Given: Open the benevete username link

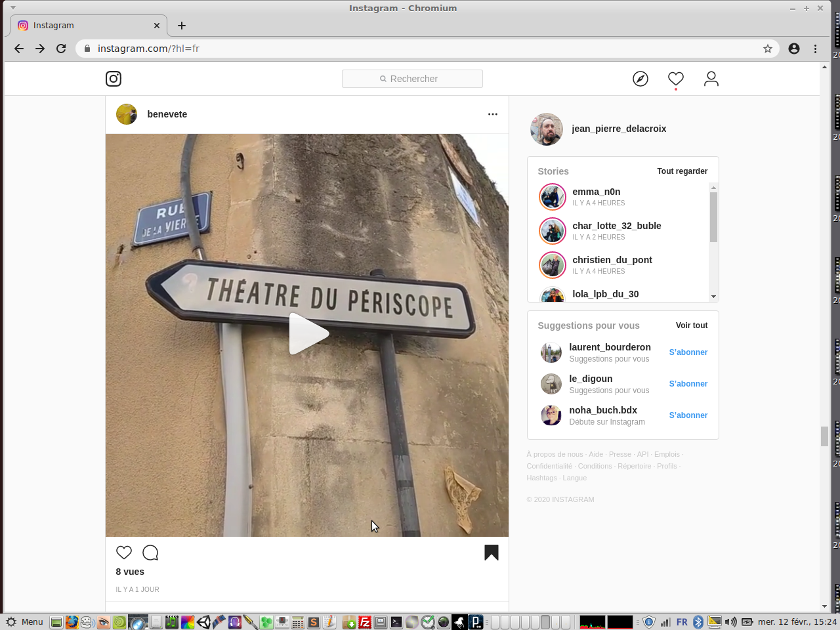Looking at the screenshot, I should [167, 114].
